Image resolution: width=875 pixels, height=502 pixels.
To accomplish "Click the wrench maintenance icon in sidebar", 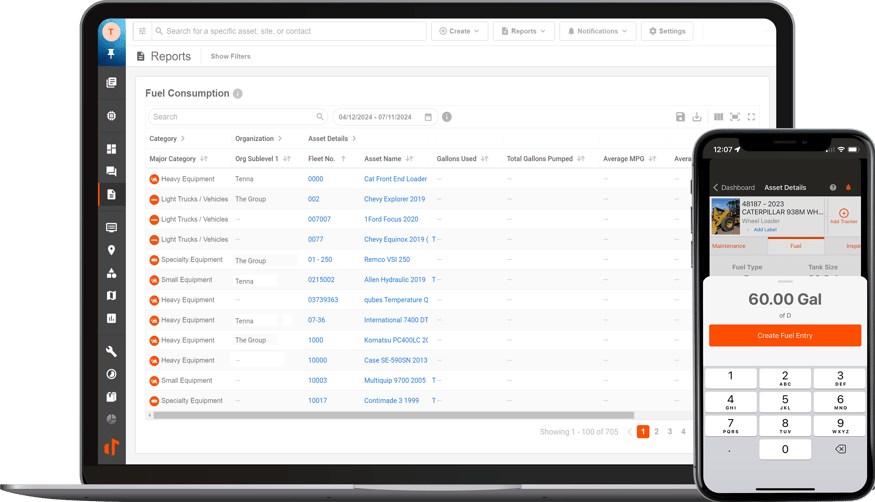I will click(x=111, y=351).
